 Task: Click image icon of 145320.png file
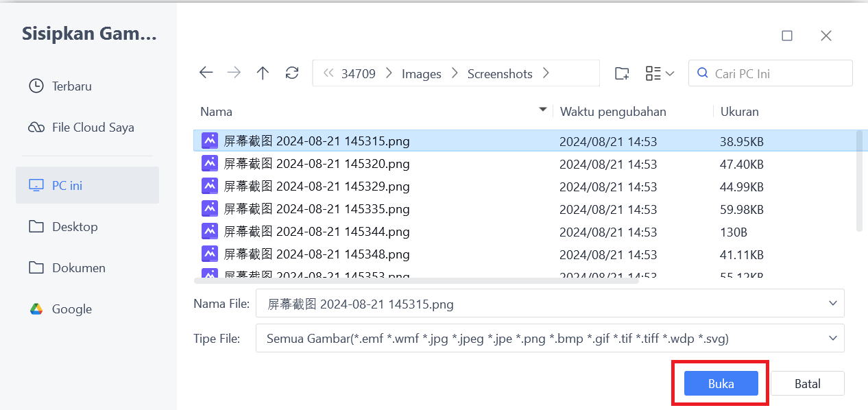[210, 163]
